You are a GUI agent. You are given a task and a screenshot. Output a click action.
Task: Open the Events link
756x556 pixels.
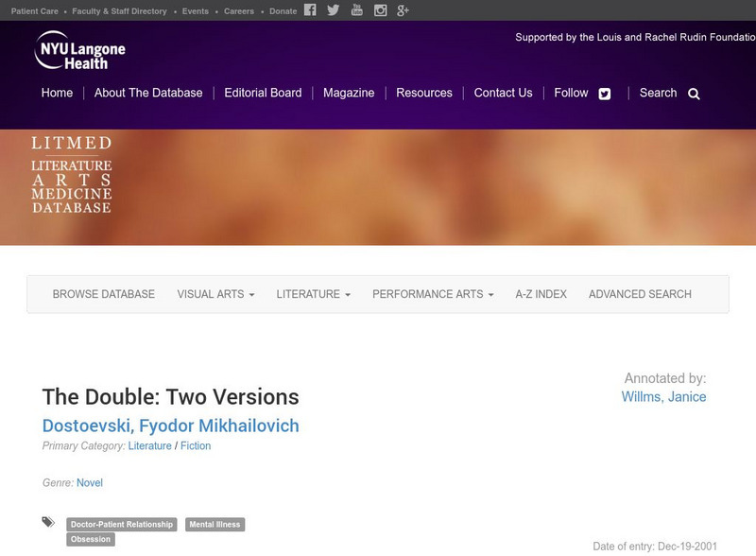pos(196,11)
